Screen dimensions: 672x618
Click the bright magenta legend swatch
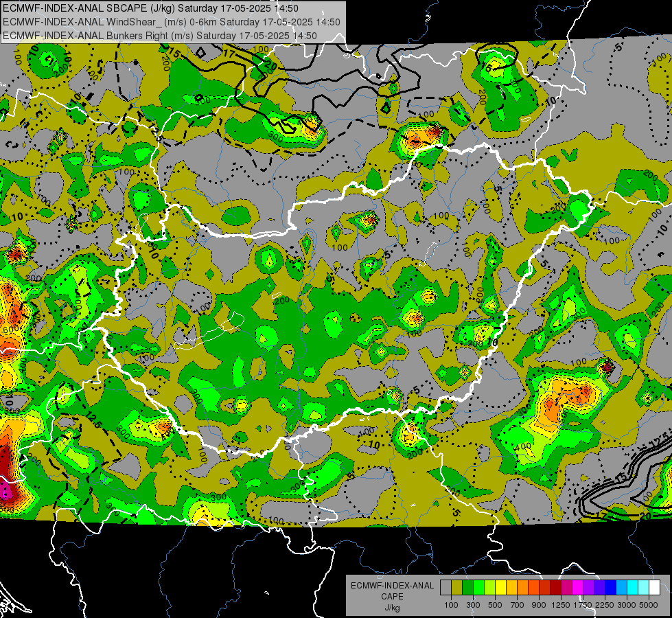(x=577, y=587)
